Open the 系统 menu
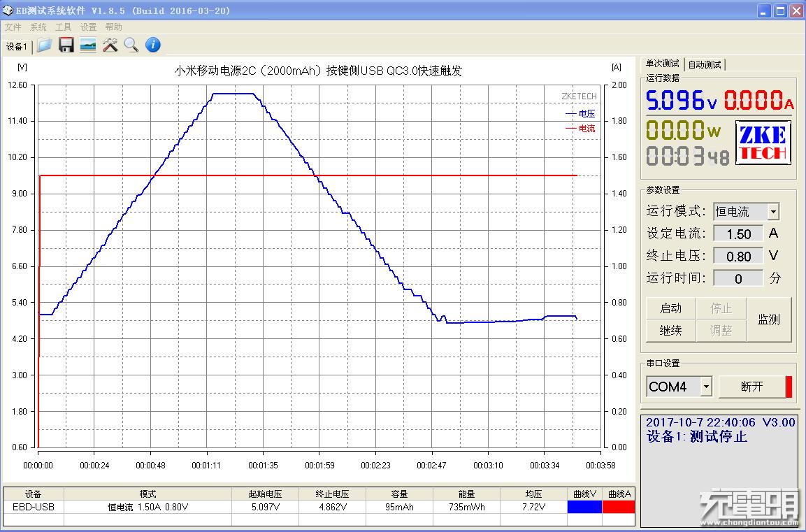 point(38,27)
